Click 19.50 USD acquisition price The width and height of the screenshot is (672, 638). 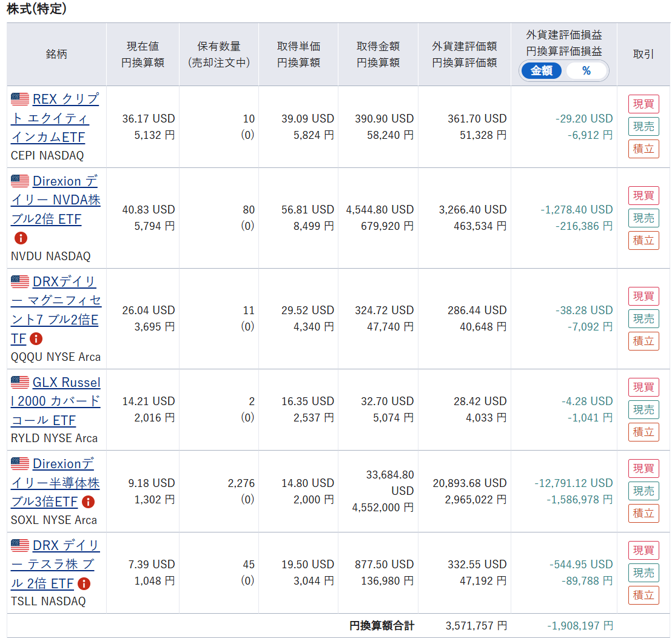pyautogui.click(x=307, y=564)
